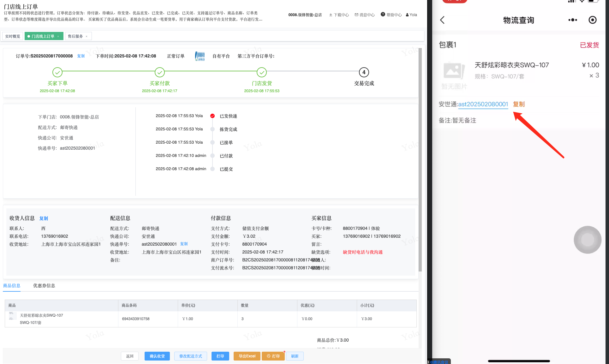Tap mini-program circular close target icon
Viewport: 609px width, 364px height.
(x=593, y=20)
